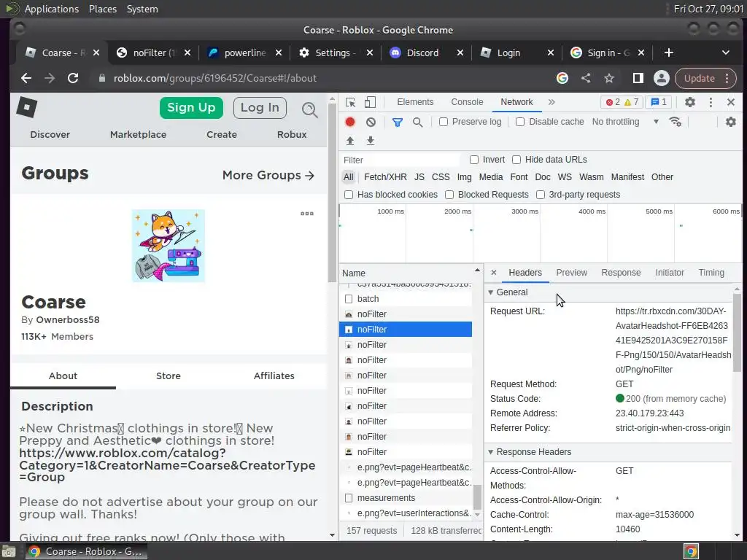The width and height of the screenshot is (747, 560).
Task: Open Network panel settings gear
Action: point(730,122)
